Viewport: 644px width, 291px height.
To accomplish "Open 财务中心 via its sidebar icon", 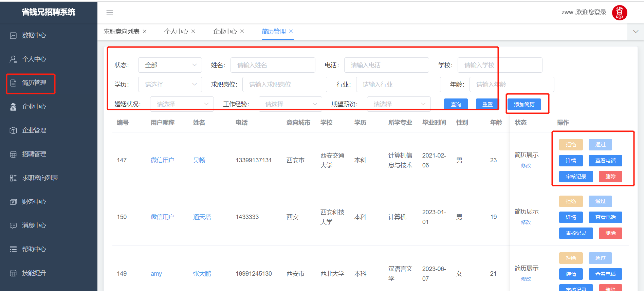I will click(13, 202).
